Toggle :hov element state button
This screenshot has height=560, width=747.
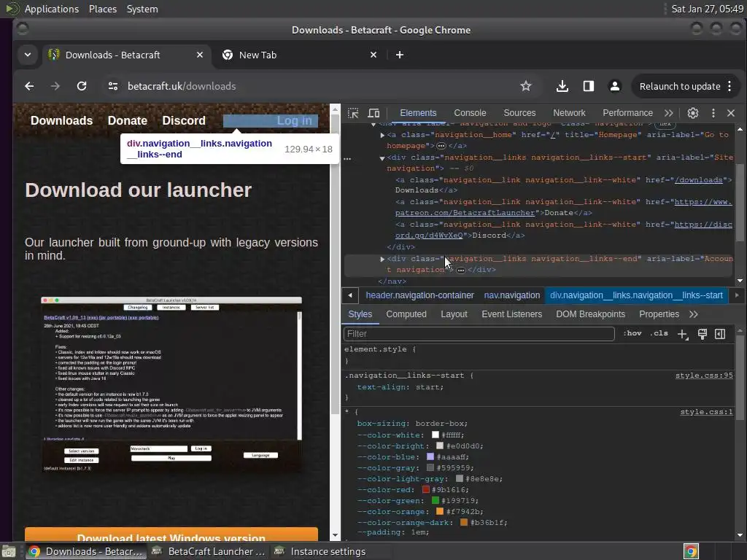(x=632, y=333)
